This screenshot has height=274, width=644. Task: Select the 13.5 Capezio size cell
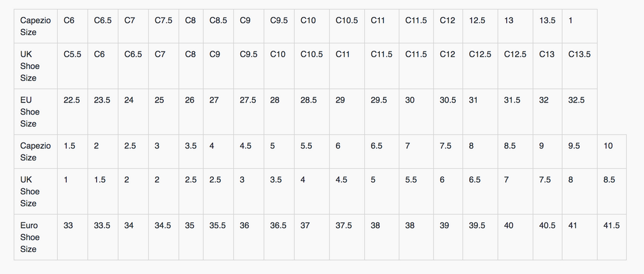tap(547, 21)
